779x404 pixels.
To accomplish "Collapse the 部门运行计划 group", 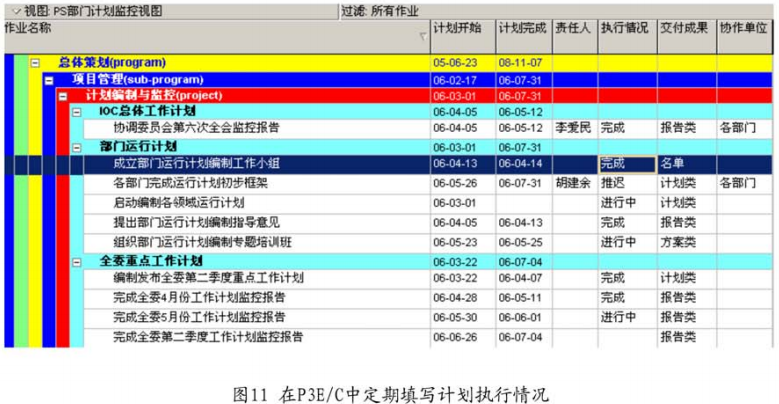I will click(75, 146).
